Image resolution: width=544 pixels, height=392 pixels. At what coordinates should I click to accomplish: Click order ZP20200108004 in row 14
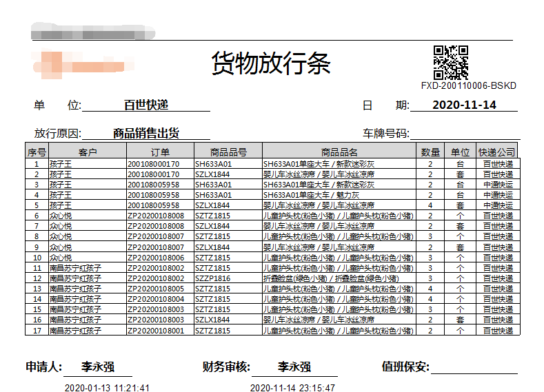pos(156,299)
